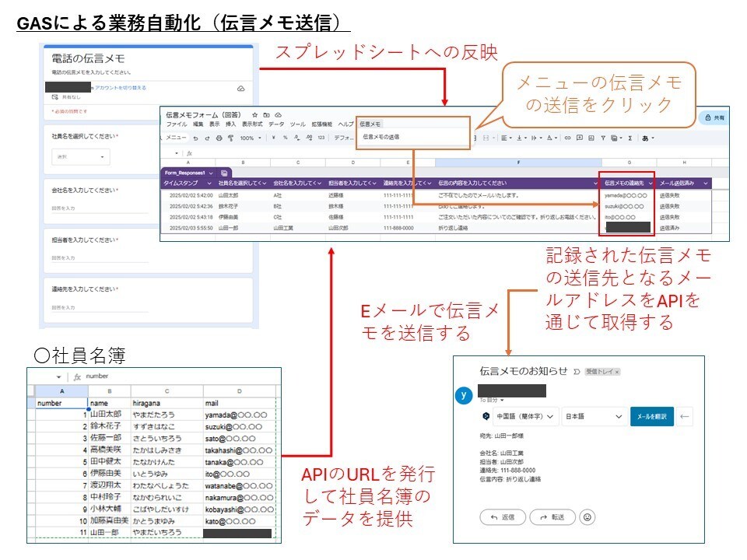747x560 pixels.
Task: Click the cell 'kobayashi@〇〇.〇〇' in 社員名簿
Action: click(x=239, y=509)
